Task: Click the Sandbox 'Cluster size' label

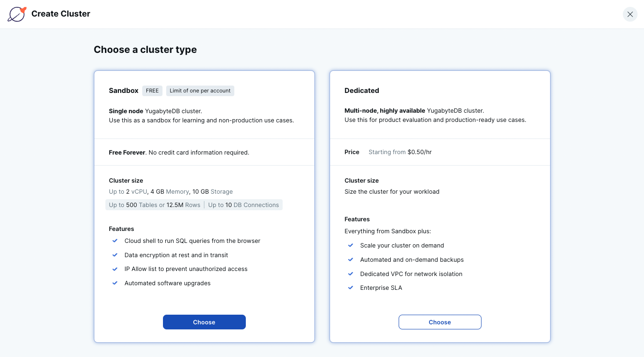Action: click(126, 180)
